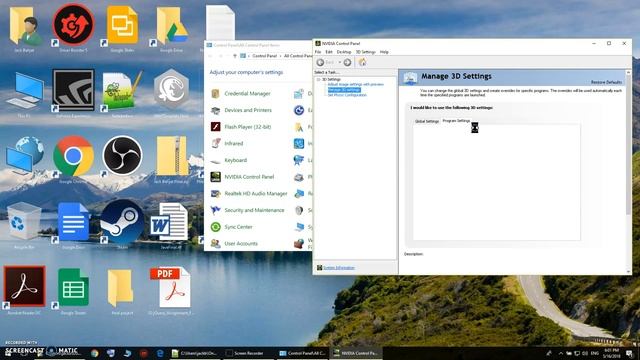Image resolution: width=640 pixels, height=360 pixels.
Task: Click Control Panel in the address breadcrumb
Action: (264, 56)
